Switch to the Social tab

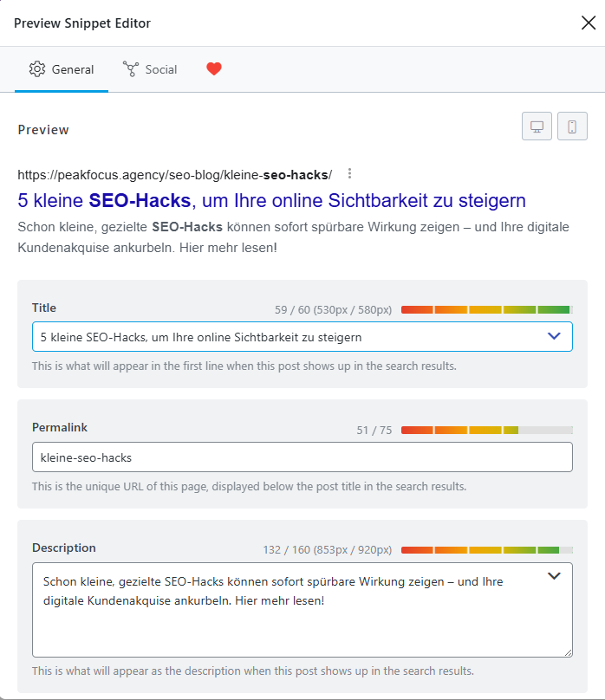[x=150, y=69]
